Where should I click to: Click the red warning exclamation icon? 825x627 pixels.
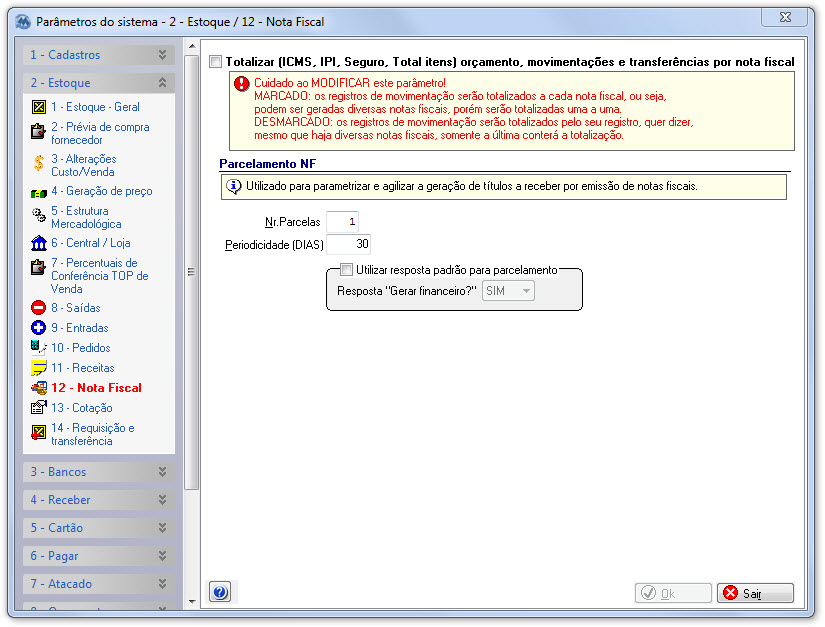tap(242, 84)
